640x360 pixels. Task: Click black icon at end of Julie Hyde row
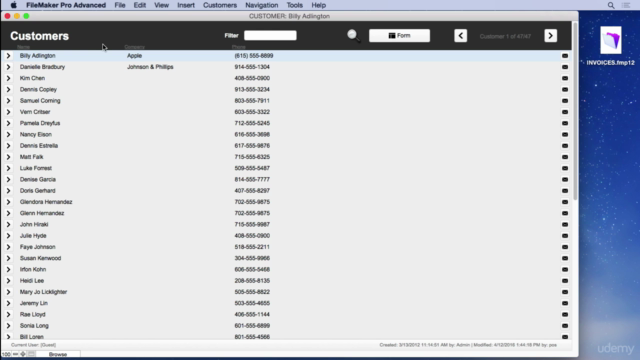click(565, 236)
